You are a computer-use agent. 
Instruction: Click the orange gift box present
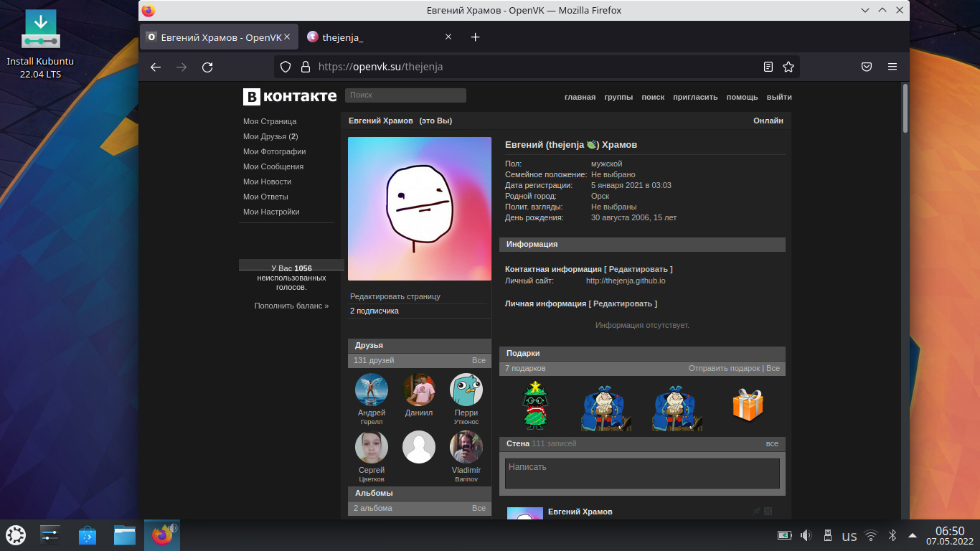click(748, 405)
